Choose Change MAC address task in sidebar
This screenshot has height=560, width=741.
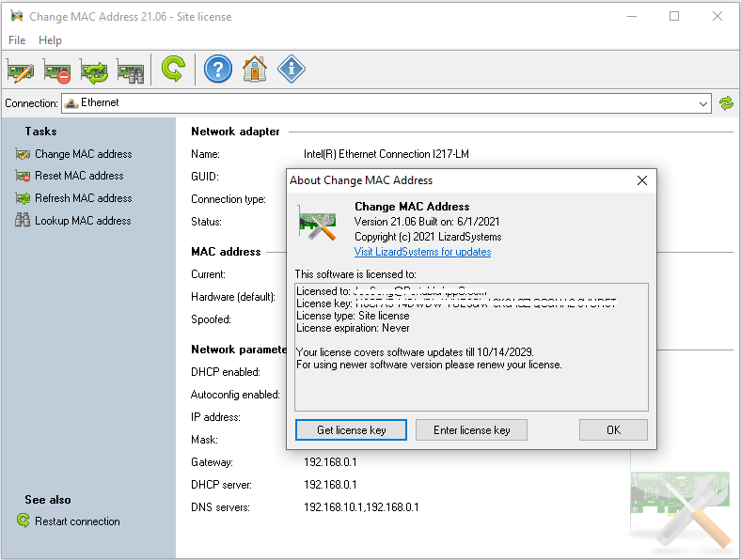83,154
